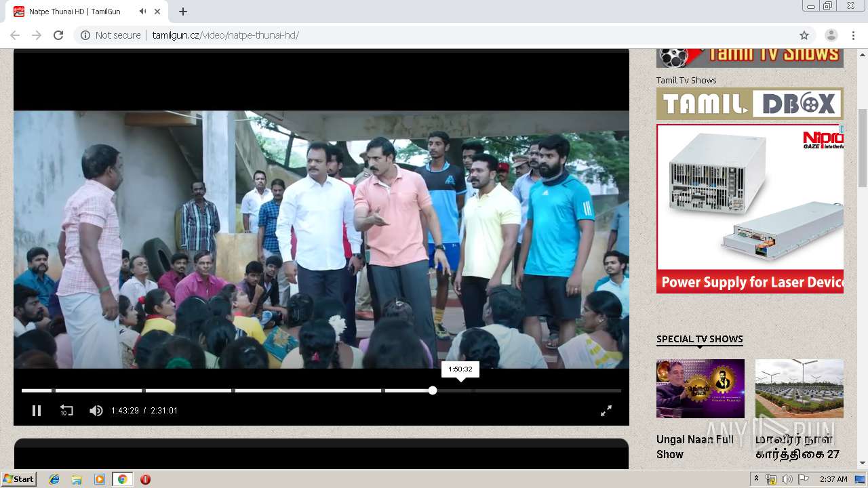Viewport: 868px width, 488px height.
Task: Open the Tamil-titled show thumbnail
Action: [800, 388]
